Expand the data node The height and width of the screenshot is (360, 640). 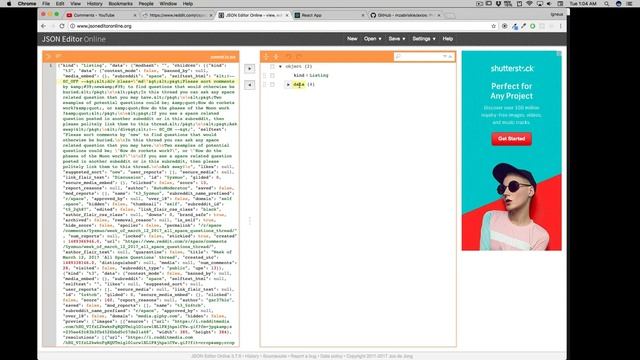point(288,84)
